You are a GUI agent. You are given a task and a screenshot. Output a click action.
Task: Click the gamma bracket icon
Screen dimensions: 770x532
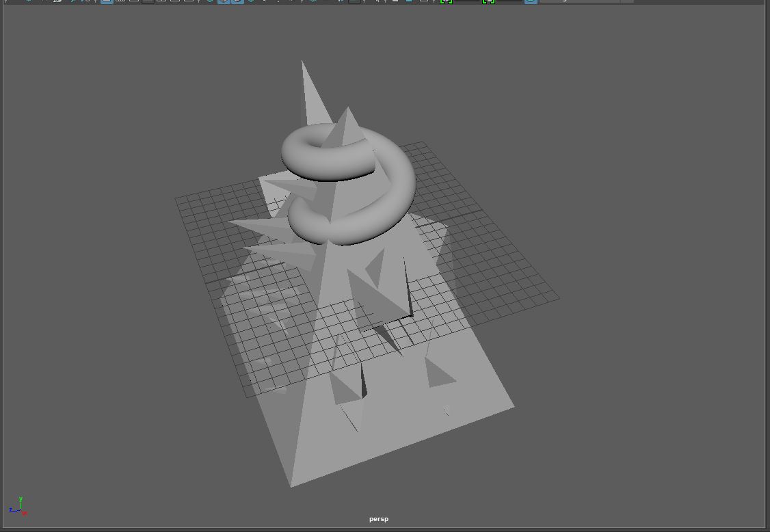[488, 1]
